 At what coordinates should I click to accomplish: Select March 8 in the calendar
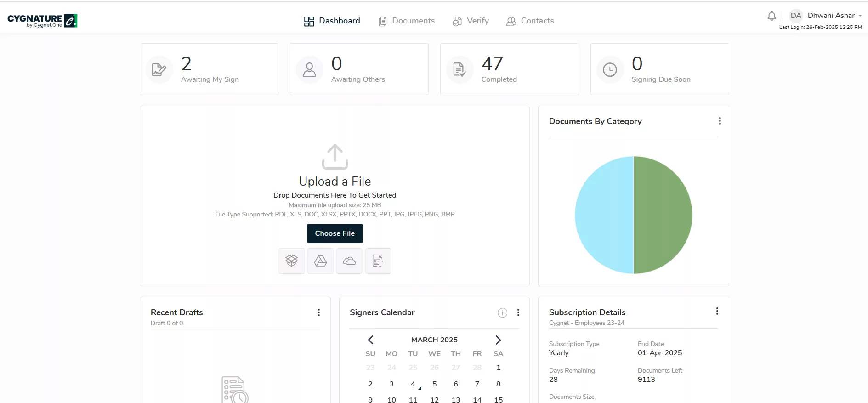tap(498, 384)
